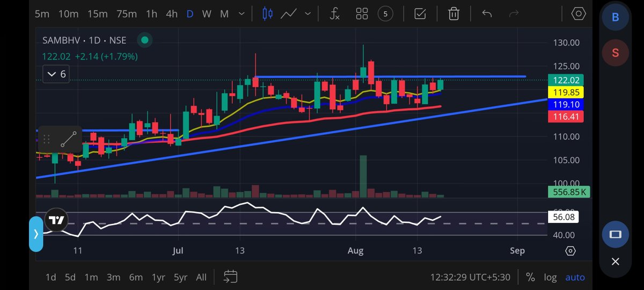
Task: Select the 6m date range
Action: [x=136, y=277]
